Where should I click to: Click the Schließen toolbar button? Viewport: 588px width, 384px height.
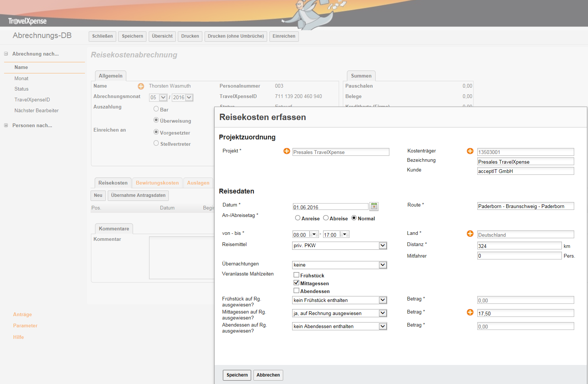click(102, 36)
